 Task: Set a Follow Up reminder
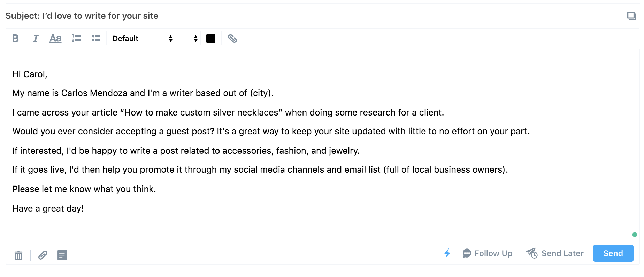488,253
